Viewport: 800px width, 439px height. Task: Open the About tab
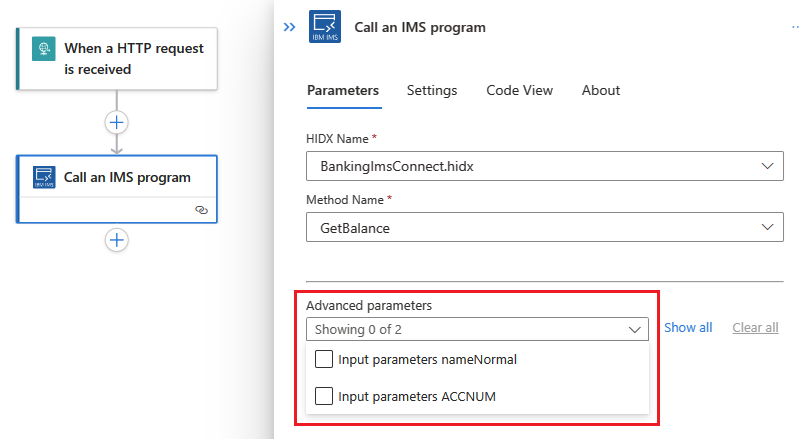(x=601, y=90)
